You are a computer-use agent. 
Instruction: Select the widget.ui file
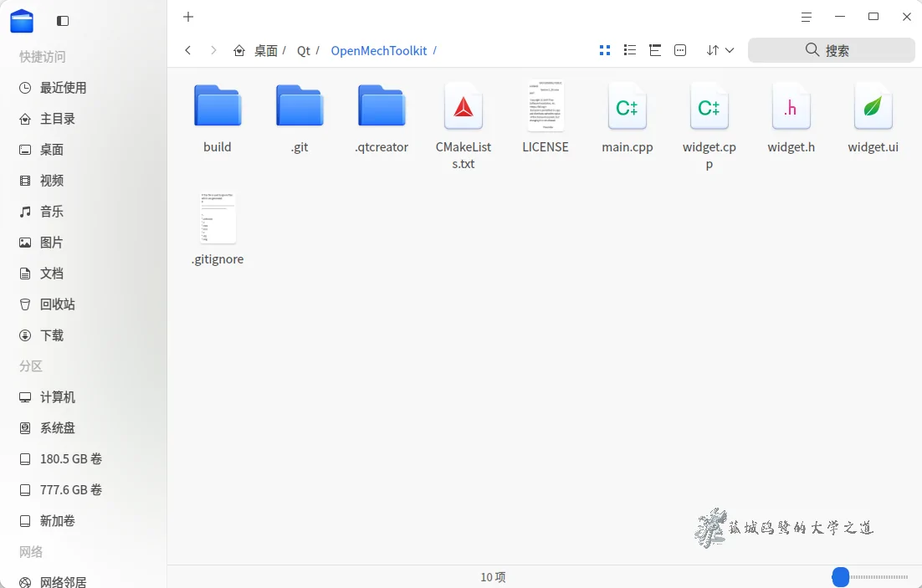(873, 106)
